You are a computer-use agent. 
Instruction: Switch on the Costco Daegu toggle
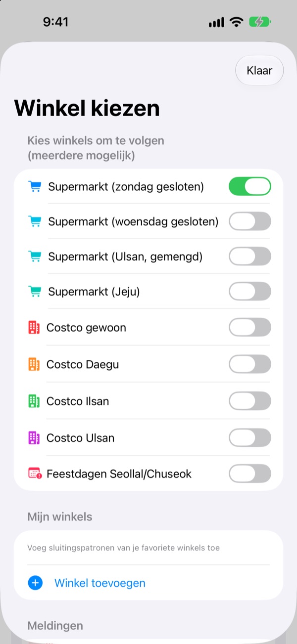click(250, 364)
